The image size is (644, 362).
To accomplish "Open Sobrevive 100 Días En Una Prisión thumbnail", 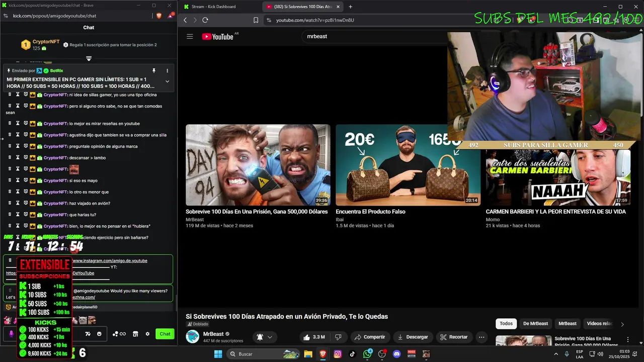I will [258, 165].
